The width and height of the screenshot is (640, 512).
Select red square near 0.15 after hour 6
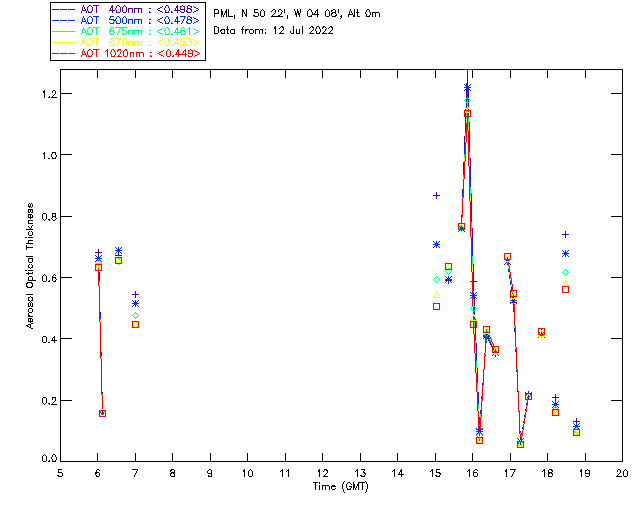click(102, 414)
